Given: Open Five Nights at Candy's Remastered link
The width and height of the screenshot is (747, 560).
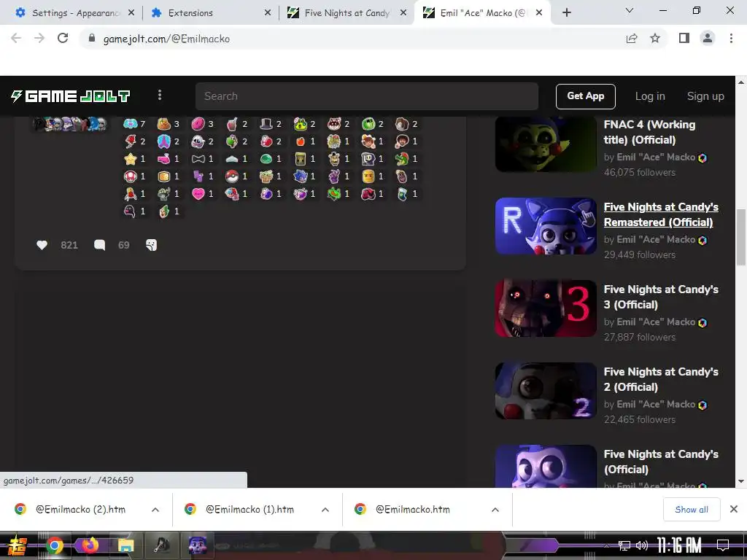Looking at the screenshot, I should pos(661,214).
